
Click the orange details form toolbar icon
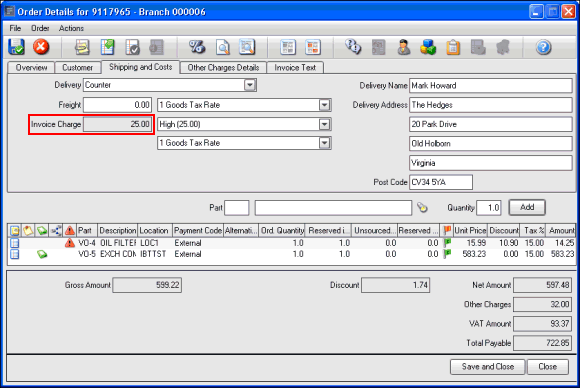click(x=313, y=47)
